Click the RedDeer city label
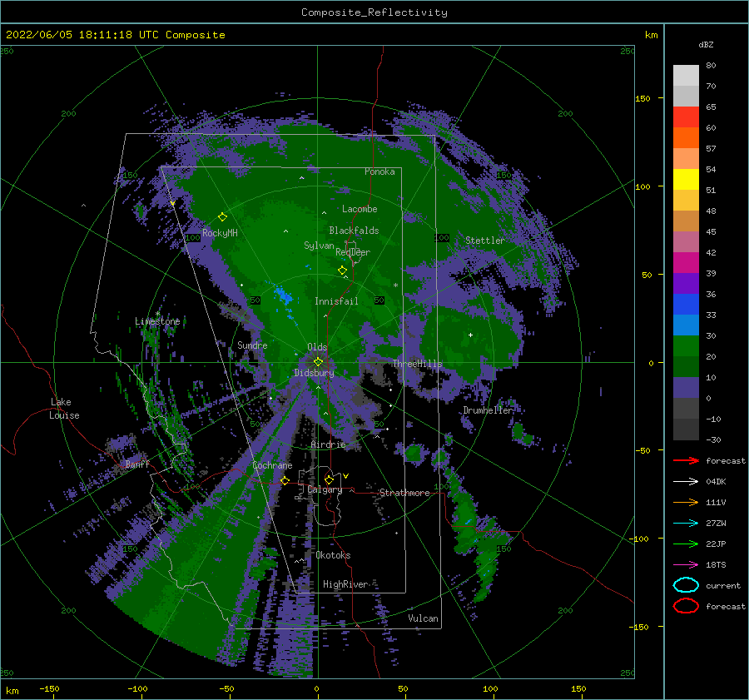749x700 pixels. pos(353,252)
